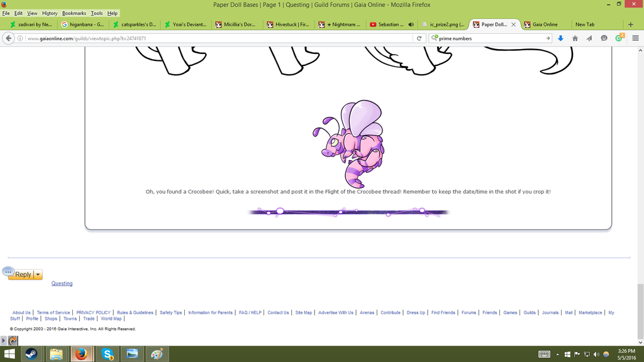Open the File menu
Image resolution: width=644 pixels, height=362 pixels.
6,13
